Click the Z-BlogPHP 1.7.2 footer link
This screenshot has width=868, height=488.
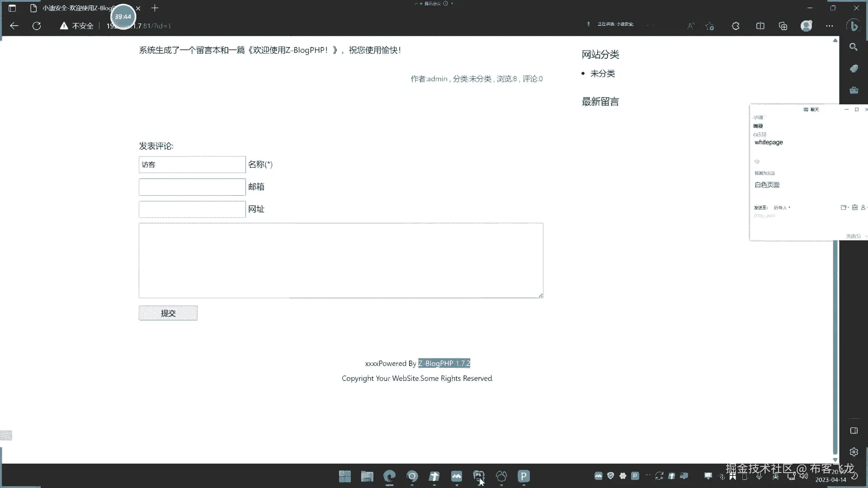pyautogui.click(x=444, y=363)
